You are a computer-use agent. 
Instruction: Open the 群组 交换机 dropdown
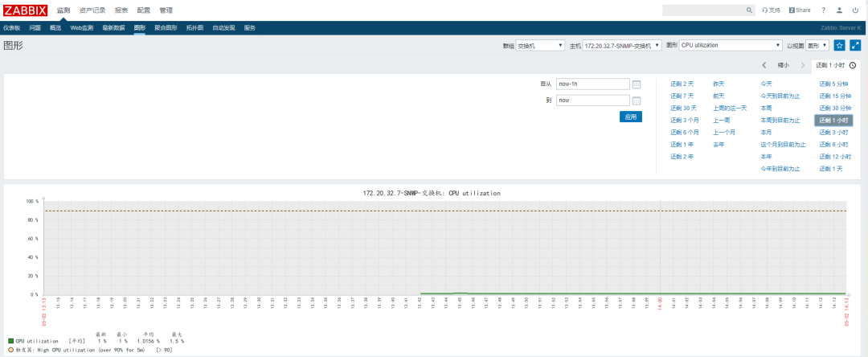click(x=540, y=45)
